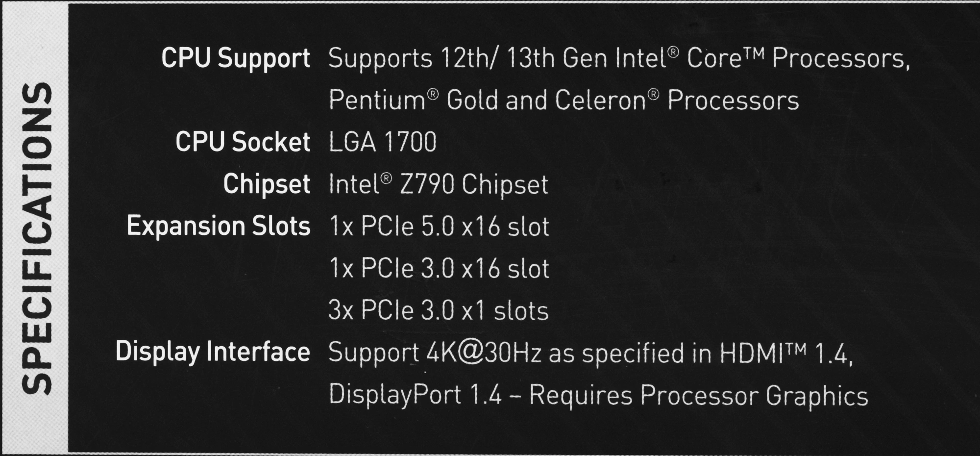
Task: Click the 1x PCIe 3.0 x16 slot entry
Action: (x=439, y=269)
